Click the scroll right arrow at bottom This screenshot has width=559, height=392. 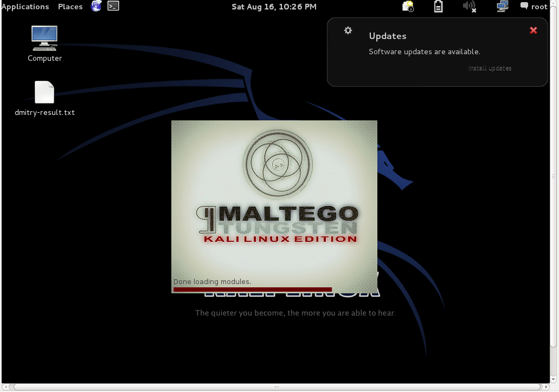(546, 387)
